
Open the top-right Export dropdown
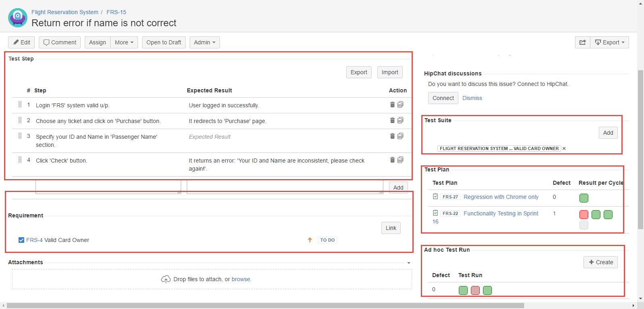(609, 42)
